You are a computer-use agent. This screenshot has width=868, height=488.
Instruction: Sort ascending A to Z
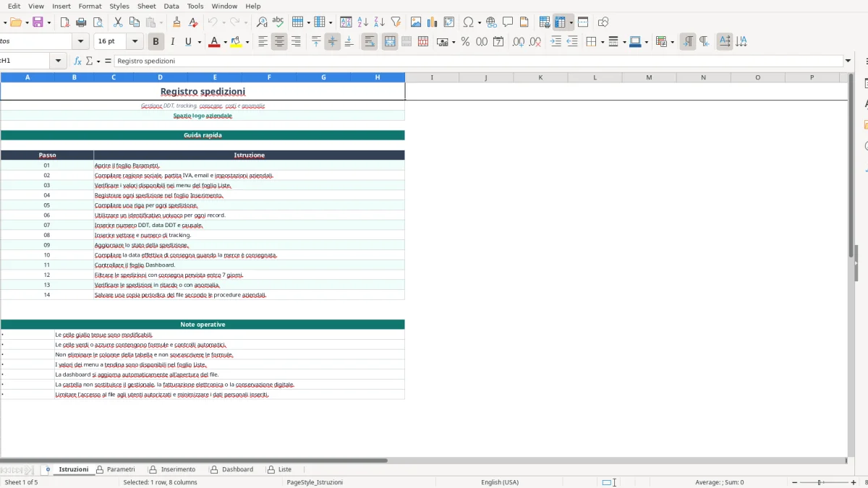point(363,22)
